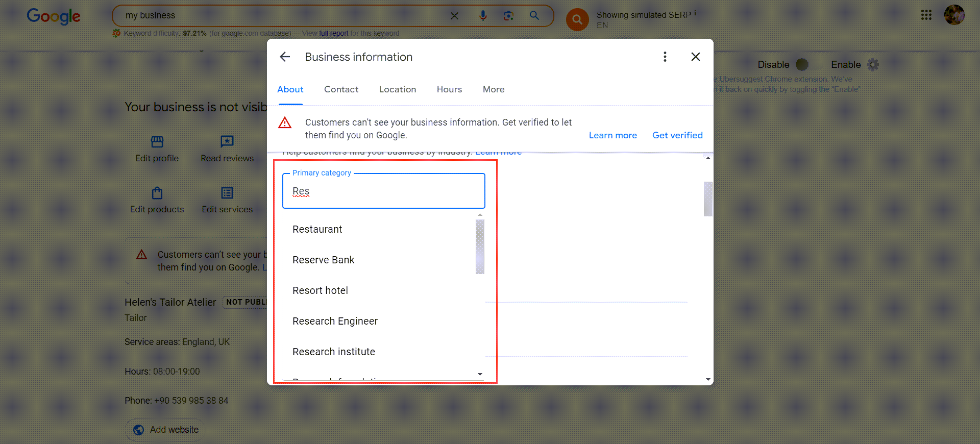Click the Add website button
980x444 pixels.
pos(166,430)
